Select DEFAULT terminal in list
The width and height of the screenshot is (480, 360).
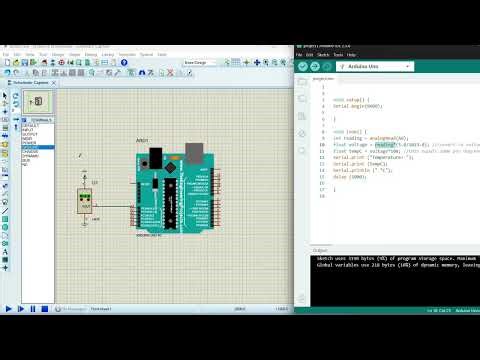tap(38, 125)
